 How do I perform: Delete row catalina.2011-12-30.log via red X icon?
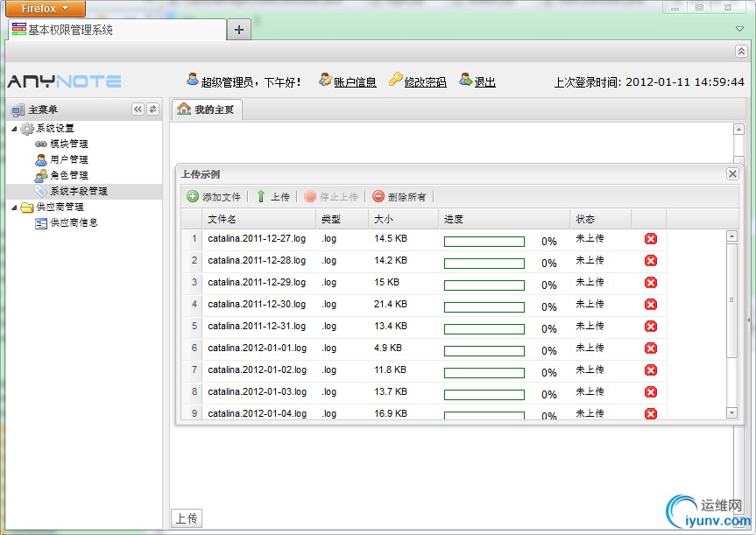click(650, 305)
